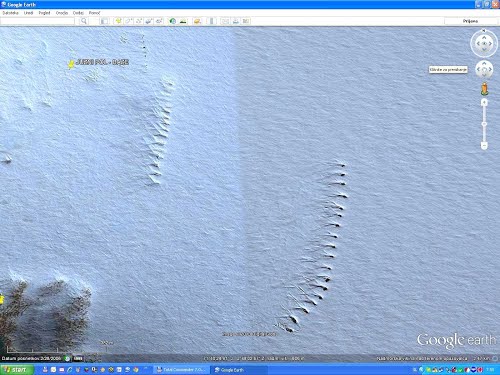The height and width of the screenshot is (375, 500).
Task: Open the Uredi menu
Action: [x=28, y=13]
